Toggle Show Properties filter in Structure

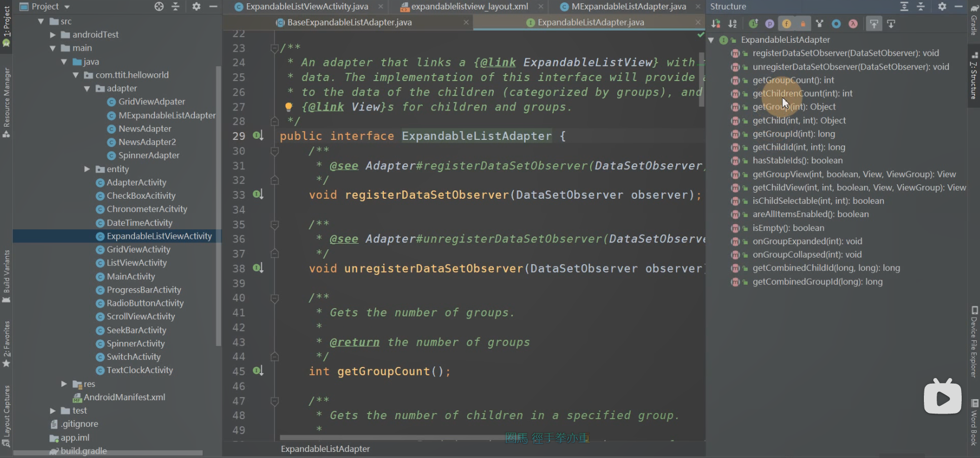[769, 24]
